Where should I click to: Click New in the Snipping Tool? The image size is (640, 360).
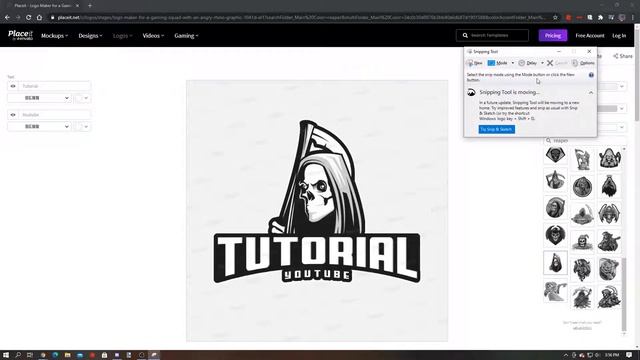click(x=475, y=63)
